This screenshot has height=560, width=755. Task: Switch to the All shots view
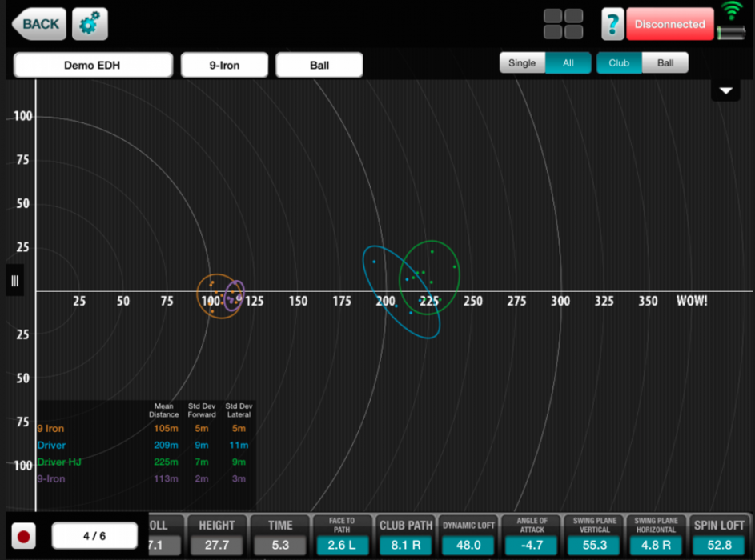coord(568,62)
